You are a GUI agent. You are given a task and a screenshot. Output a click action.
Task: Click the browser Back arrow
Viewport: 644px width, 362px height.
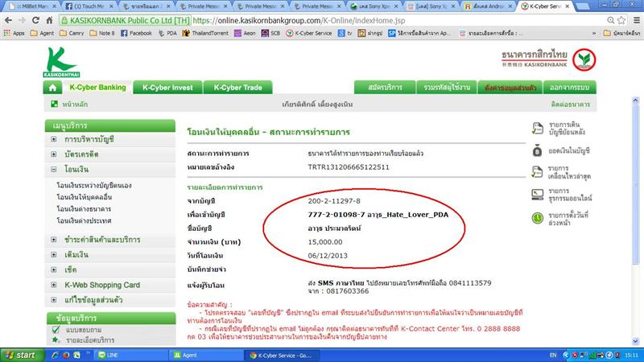(x=8, y=20)
